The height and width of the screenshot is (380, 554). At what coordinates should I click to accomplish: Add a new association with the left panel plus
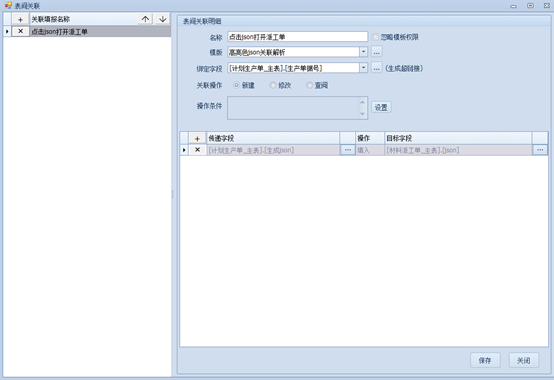20,19
